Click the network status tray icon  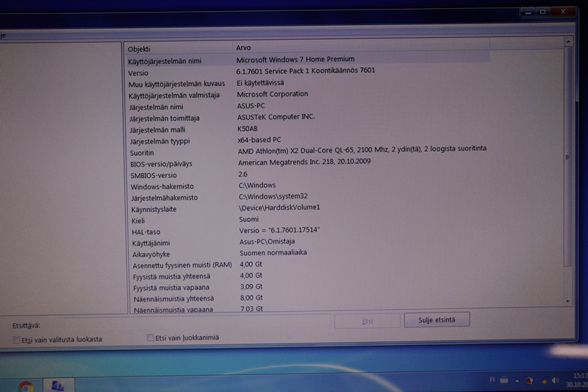click(x=542, y=380)
